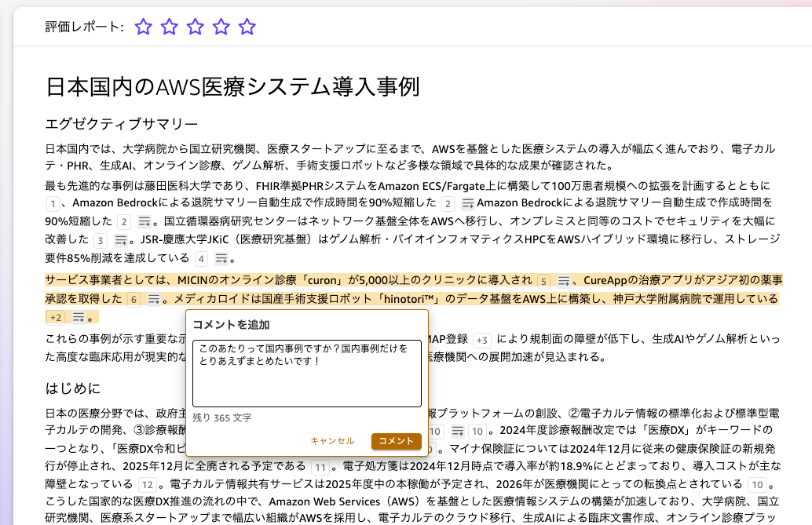Click the 'エグゼクティブサマリー' heading
Screen dimensions: 812x525
122,124
